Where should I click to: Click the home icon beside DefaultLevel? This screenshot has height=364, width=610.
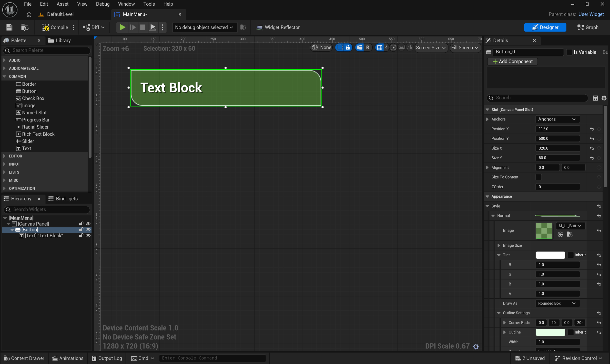pos(29,14)
